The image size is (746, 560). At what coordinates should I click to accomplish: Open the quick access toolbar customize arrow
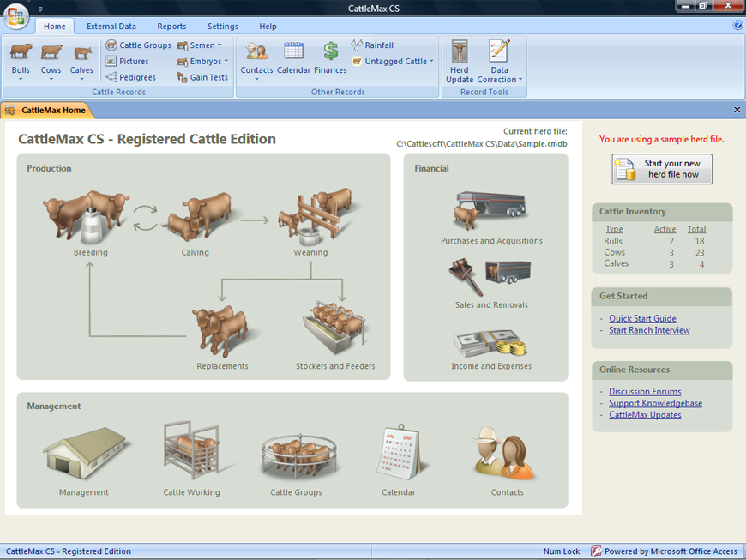pos(40,9)
